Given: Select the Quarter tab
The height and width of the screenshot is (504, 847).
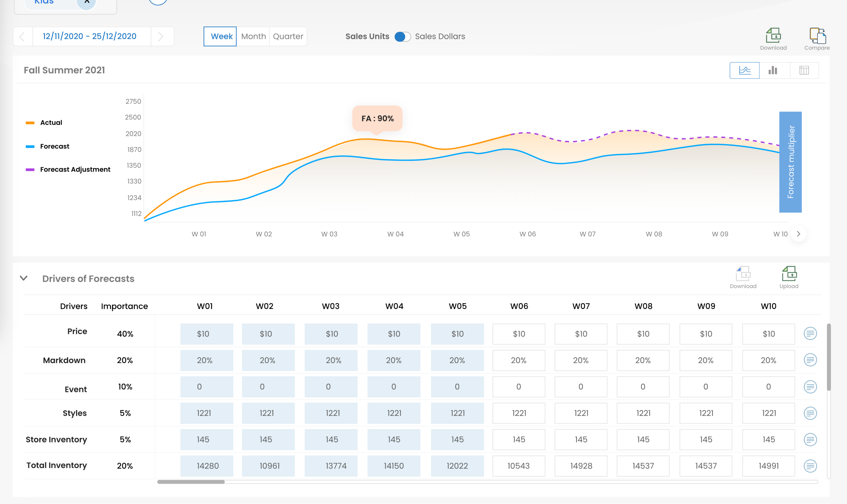Looking at the screenshot, I should pyautogui.click(x=288, y=36).
